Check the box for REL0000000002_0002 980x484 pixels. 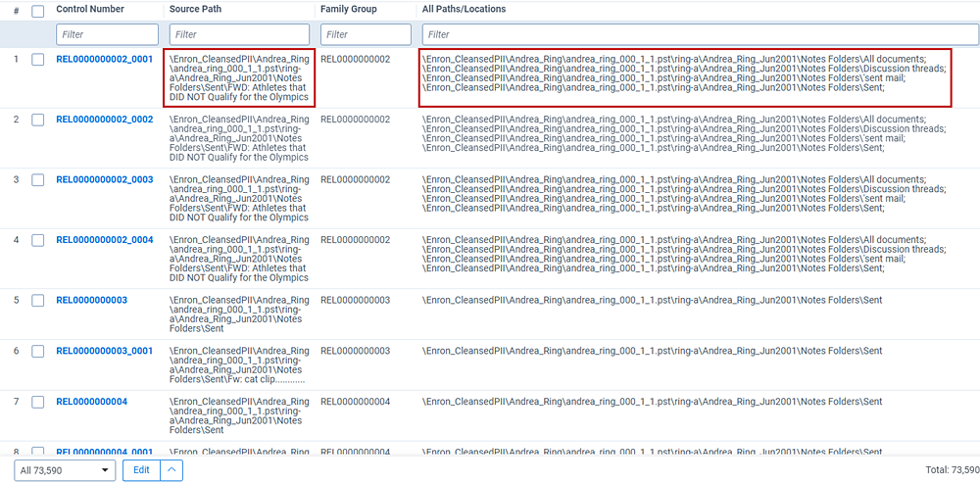pos(37,120)
